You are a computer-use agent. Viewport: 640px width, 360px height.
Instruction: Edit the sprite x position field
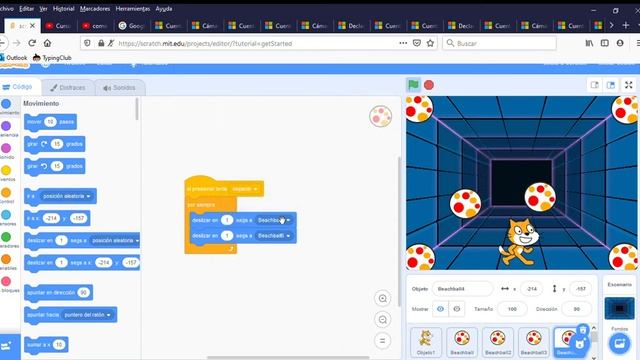pos(531,289)
